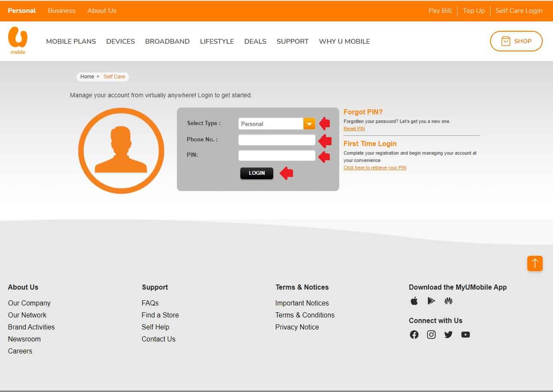553x392 pixels.
Task: Open Important Notices footer link
Action: pyautogui.click(x=302, y=303)
